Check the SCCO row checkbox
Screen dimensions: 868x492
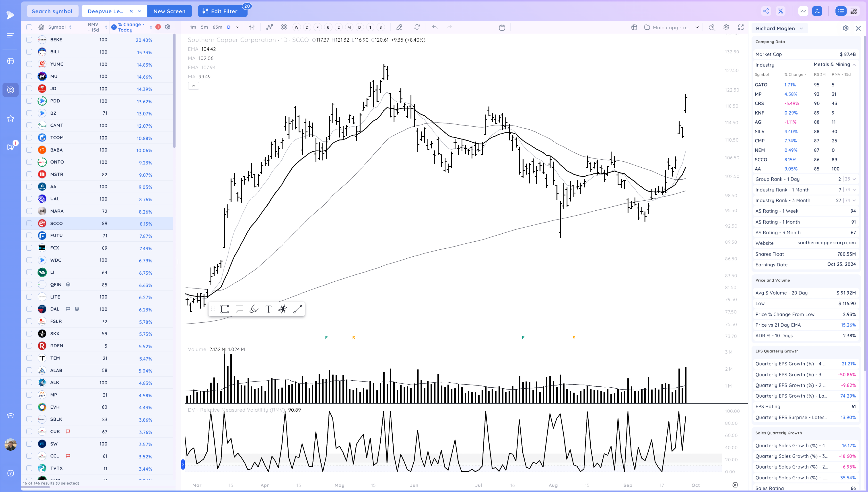(29, 223)
